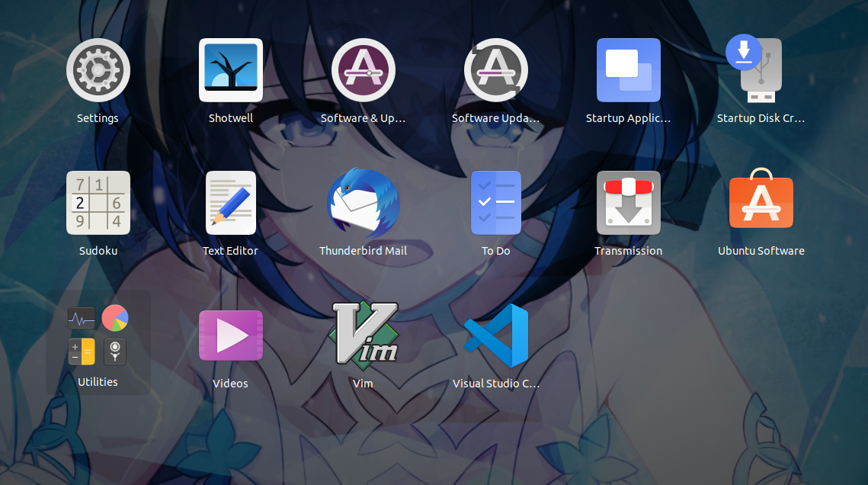
Task: Click the Ubuntu Software label text
Action: click(761, 250)
